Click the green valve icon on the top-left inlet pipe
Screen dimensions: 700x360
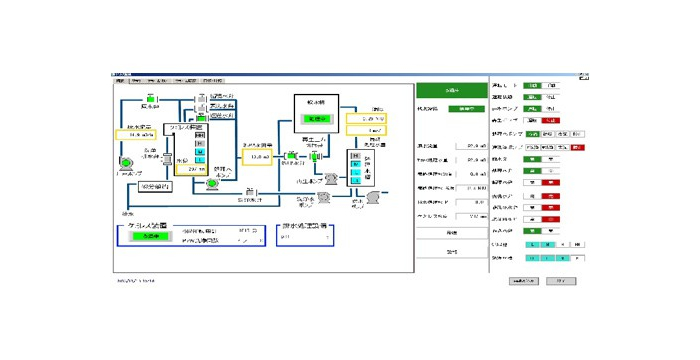point(151,98)
